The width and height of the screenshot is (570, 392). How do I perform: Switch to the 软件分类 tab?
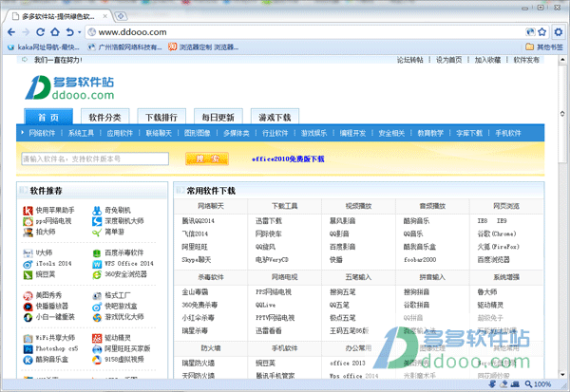tap(105, 117)
